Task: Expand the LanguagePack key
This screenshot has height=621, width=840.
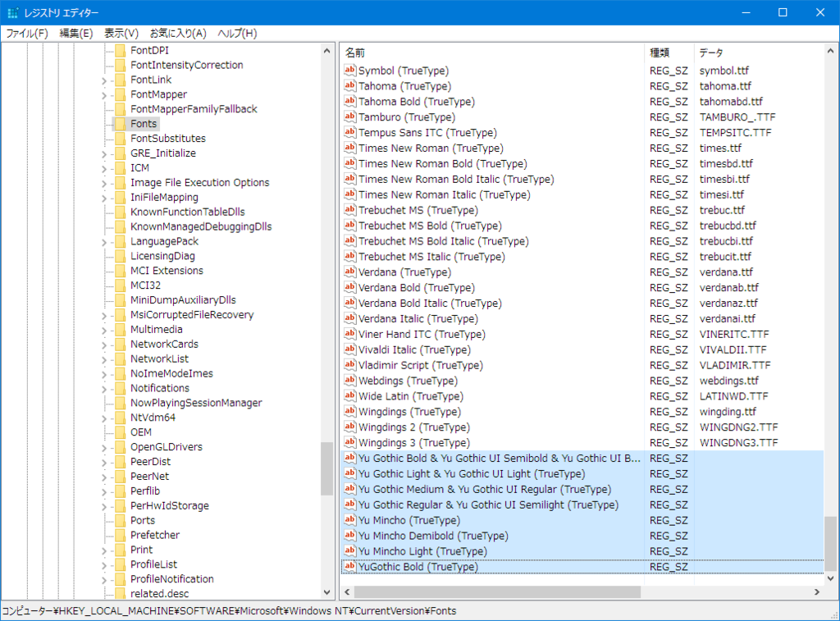Action: [x=104, y=242]
